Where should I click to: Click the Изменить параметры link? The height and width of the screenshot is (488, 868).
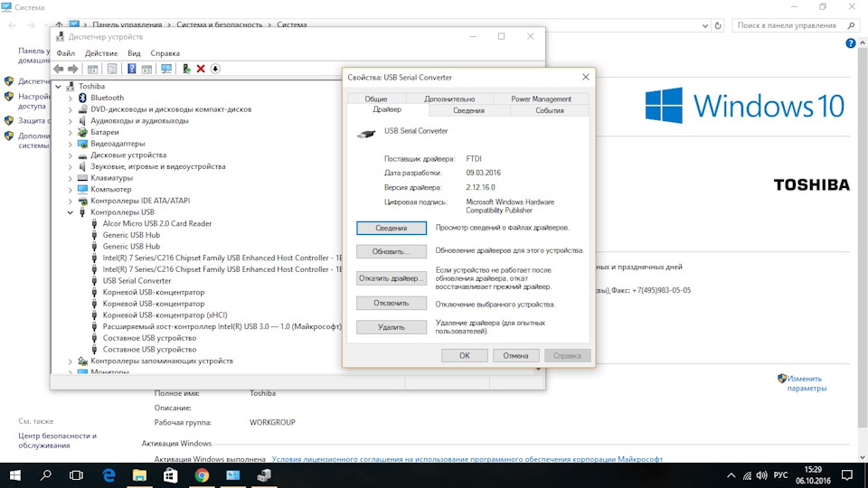click(x=807, y=383)
